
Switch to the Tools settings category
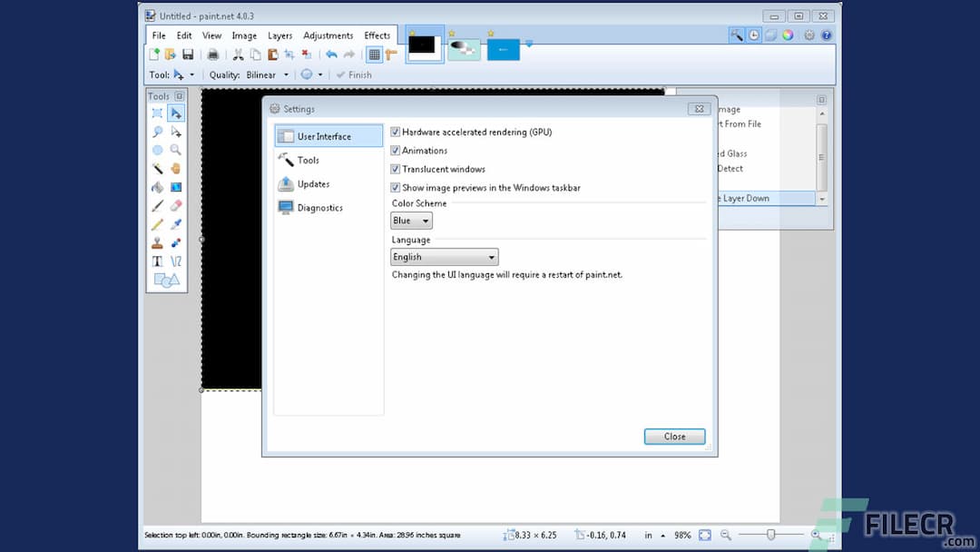coord(308,160)
